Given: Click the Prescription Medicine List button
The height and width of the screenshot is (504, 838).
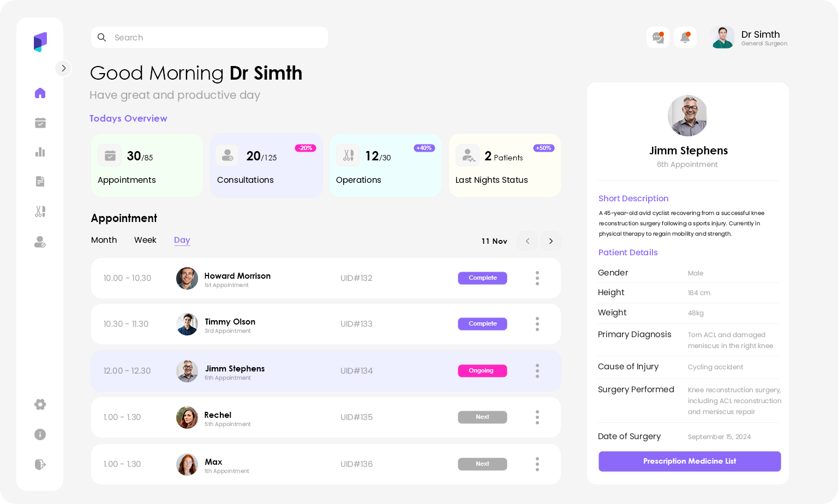Looking at the screenshot, I should [x=689, y=461].
